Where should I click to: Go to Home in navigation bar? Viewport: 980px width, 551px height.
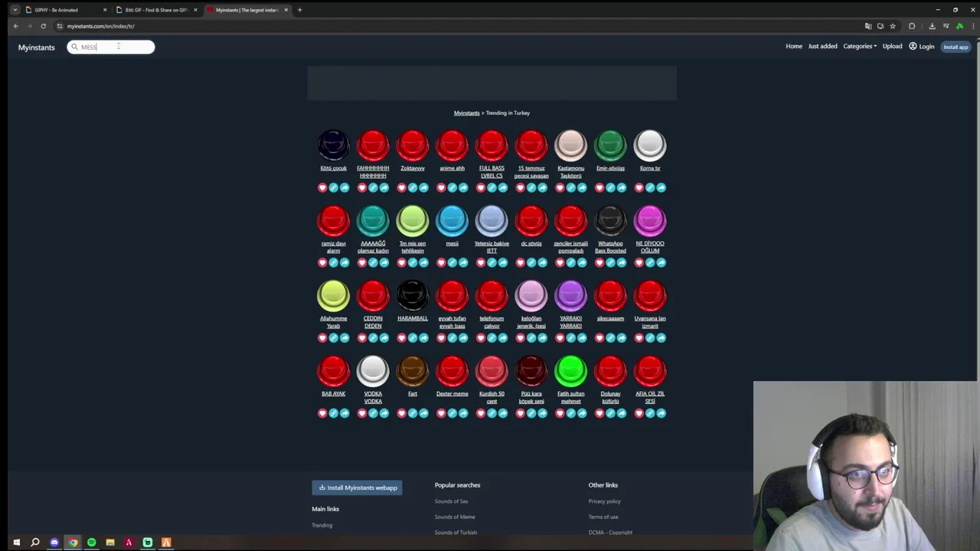(x=794, y=47)
